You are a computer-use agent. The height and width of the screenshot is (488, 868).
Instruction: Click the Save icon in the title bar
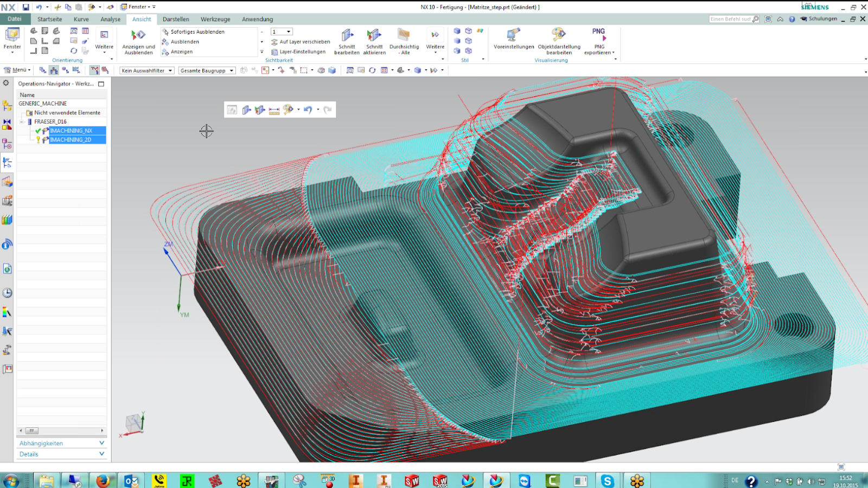[x=25, y=7]
